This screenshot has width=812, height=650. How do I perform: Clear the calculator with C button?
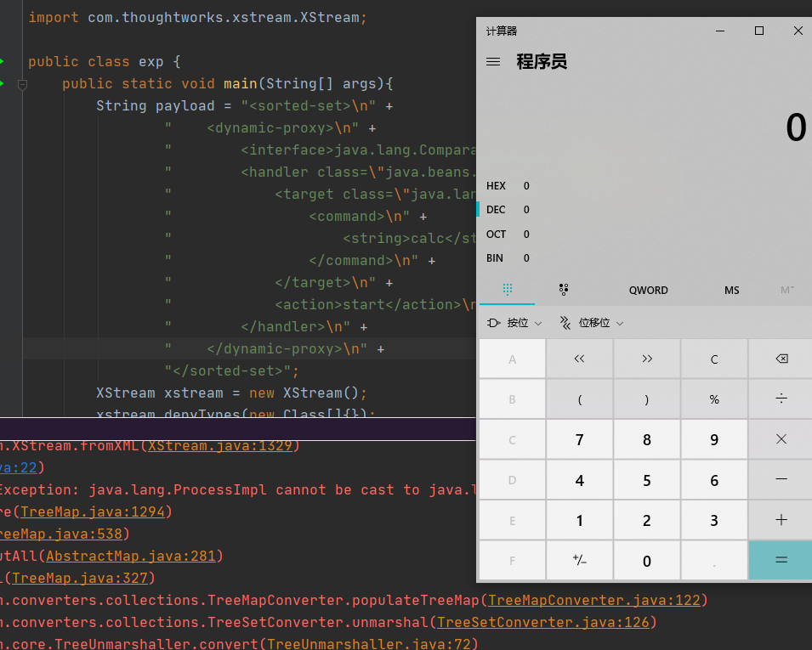tap(714, 359)
